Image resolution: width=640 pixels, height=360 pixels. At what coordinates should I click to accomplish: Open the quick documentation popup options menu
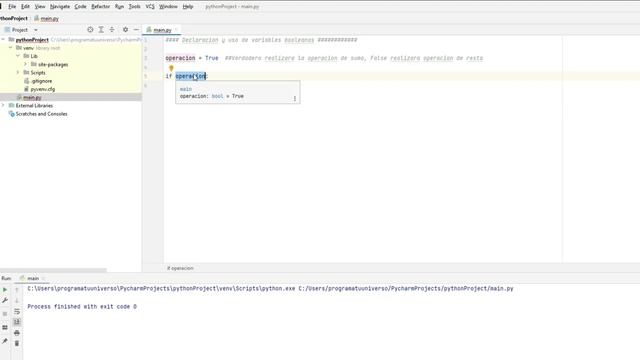pos(295,98)
